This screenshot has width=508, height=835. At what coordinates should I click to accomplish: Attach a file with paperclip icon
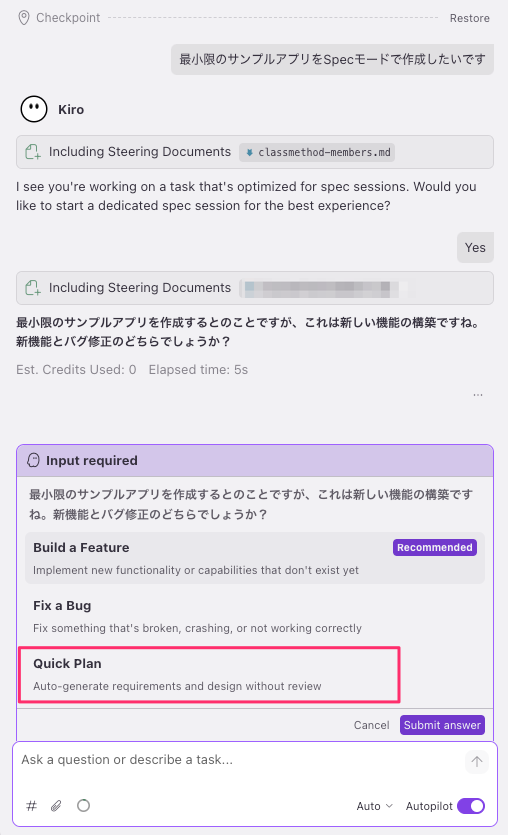point(56,806)
